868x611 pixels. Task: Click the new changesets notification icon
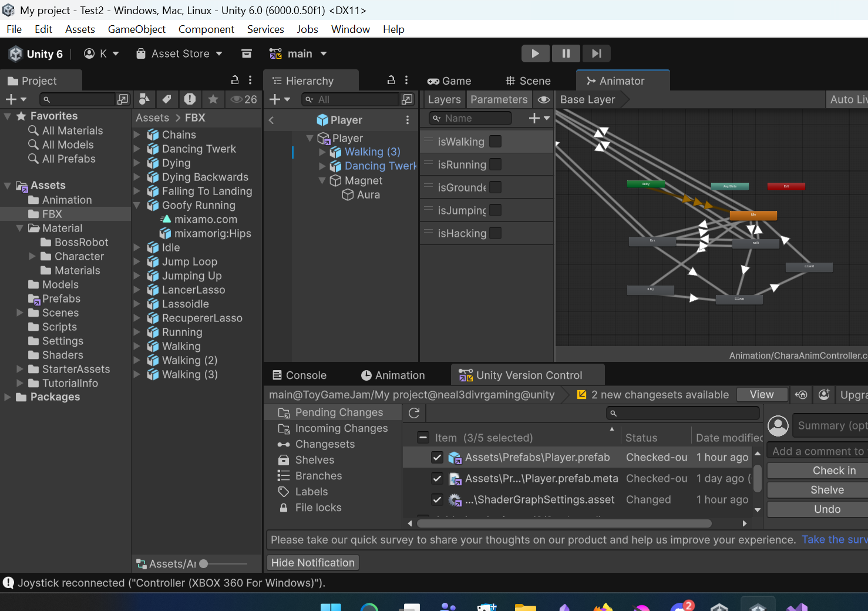click(582, 395)
